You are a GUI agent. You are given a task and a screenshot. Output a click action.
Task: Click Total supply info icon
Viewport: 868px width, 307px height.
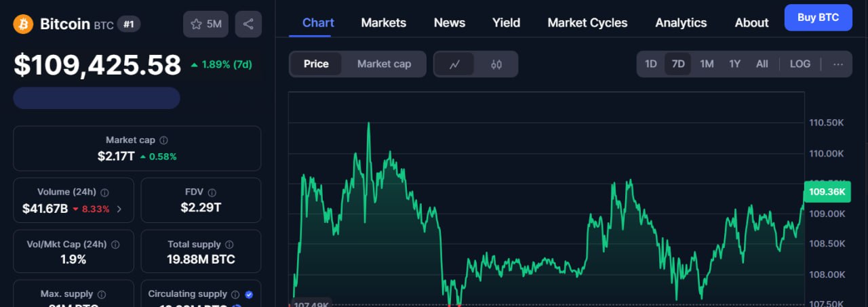[230, 245]
